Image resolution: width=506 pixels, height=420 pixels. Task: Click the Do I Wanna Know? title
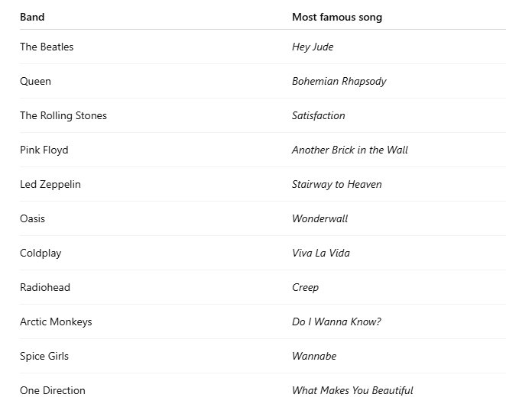pyautogui.click(x=336, y=321)
